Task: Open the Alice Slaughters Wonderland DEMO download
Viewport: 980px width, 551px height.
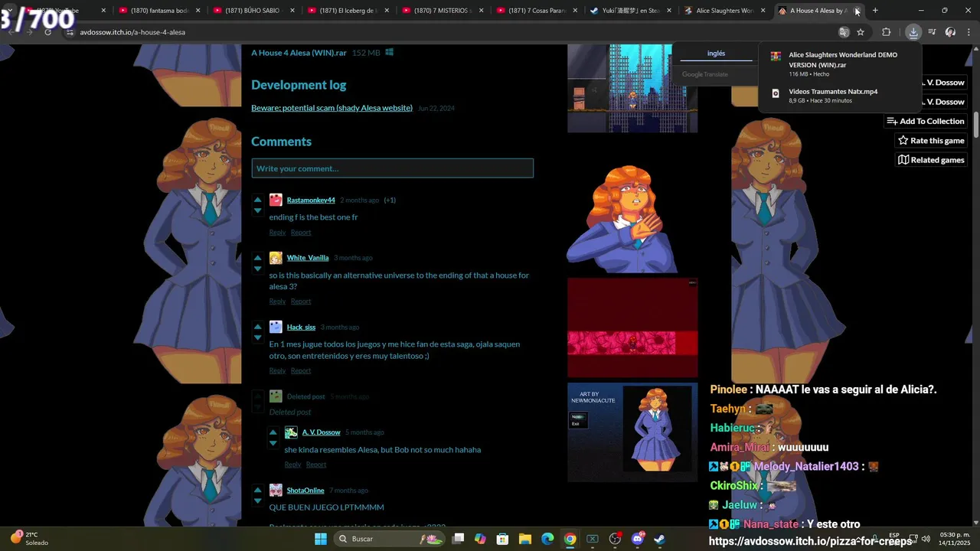Action: point(840,64)
